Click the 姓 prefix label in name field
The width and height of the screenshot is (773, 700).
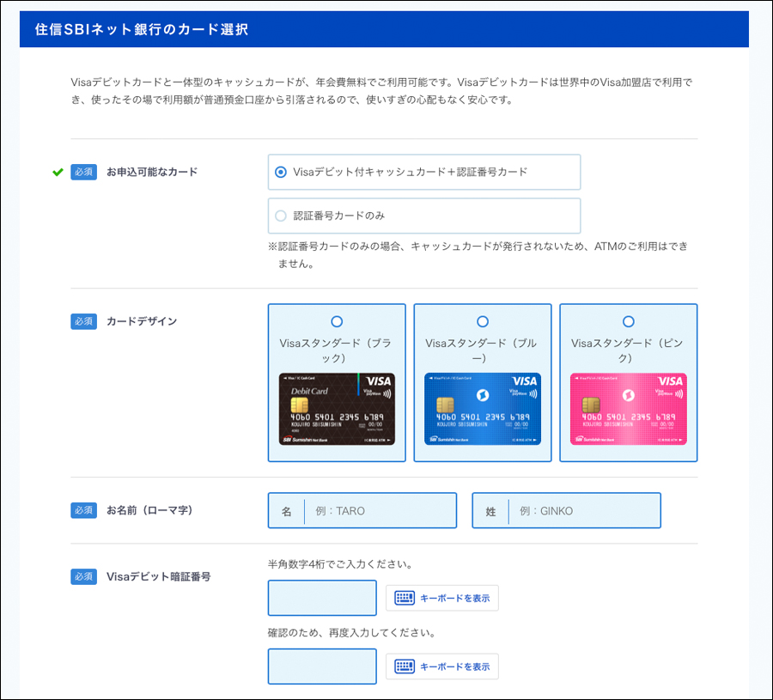[490, 511]
